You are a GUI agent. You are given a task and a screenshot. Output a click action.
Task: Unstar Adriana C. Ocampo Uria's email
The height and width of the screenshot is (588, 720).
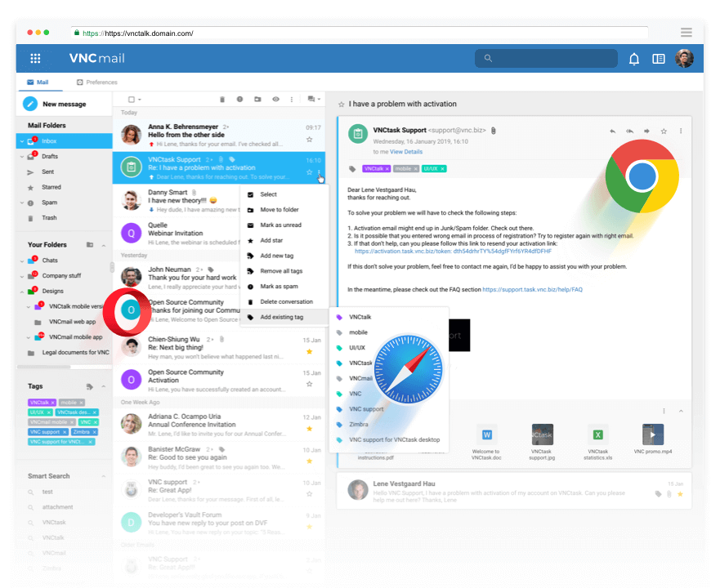tap(310, 429)
